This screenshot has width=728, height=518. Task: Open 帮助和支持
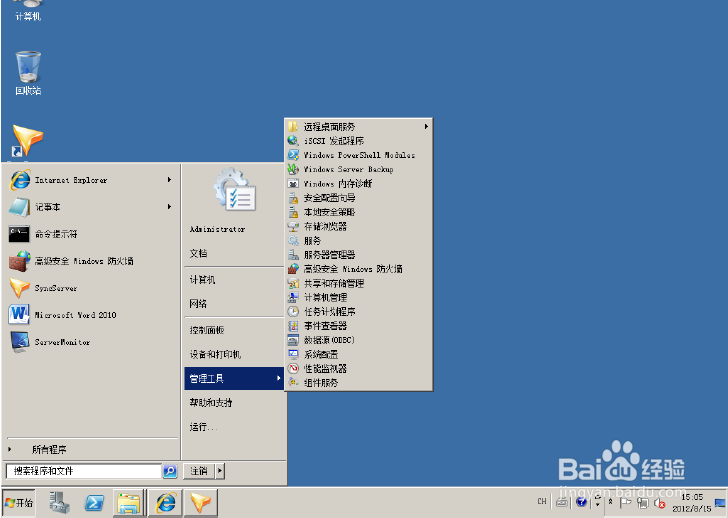coord(211,402)
